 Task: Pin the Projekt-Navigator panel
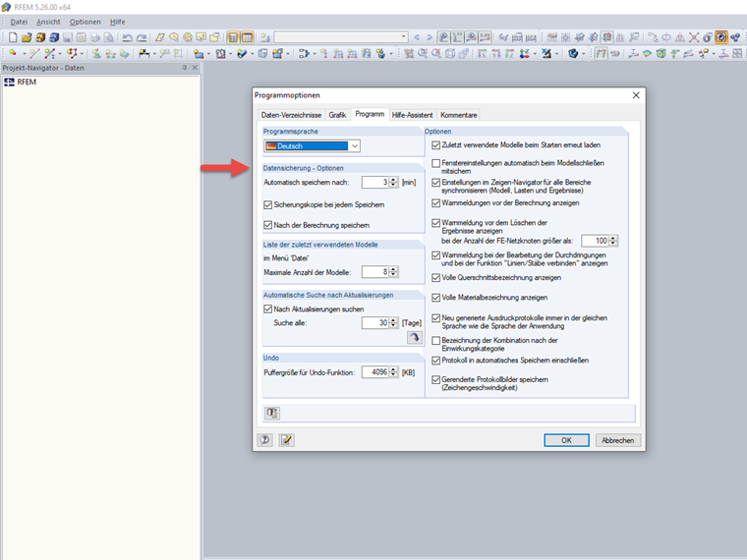pos(185,68)
